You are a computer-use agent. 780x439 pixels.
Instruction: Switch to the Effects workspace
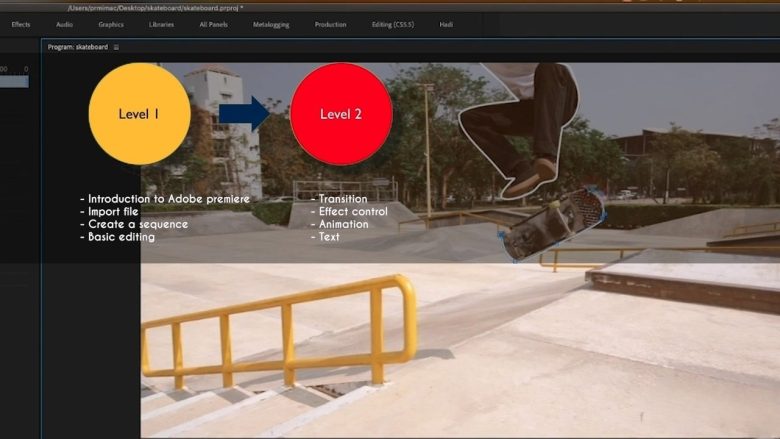point(21,24)
